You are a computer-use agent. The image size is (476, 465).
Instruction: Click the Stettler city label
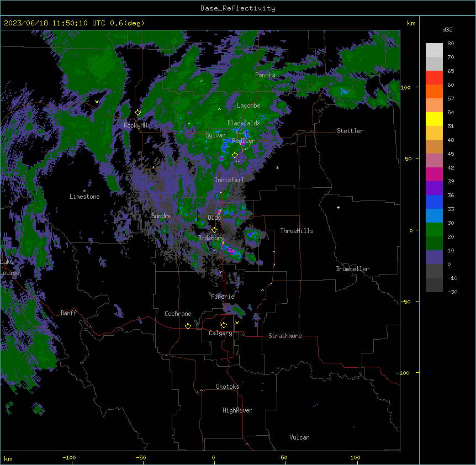[350, 131]
